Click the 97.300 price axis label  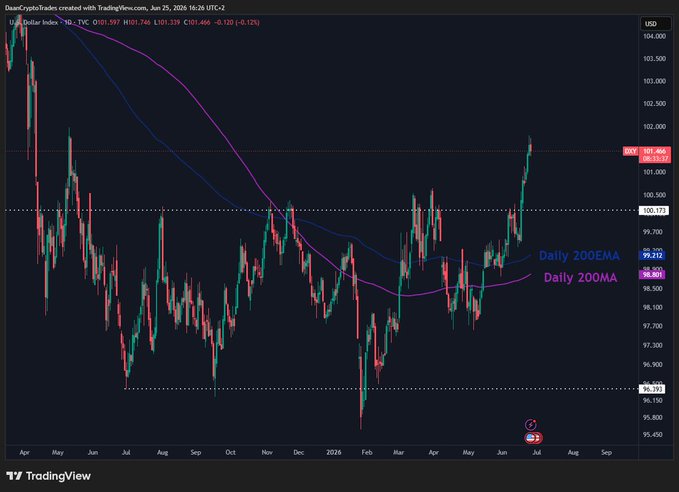[x=653, y=345]
